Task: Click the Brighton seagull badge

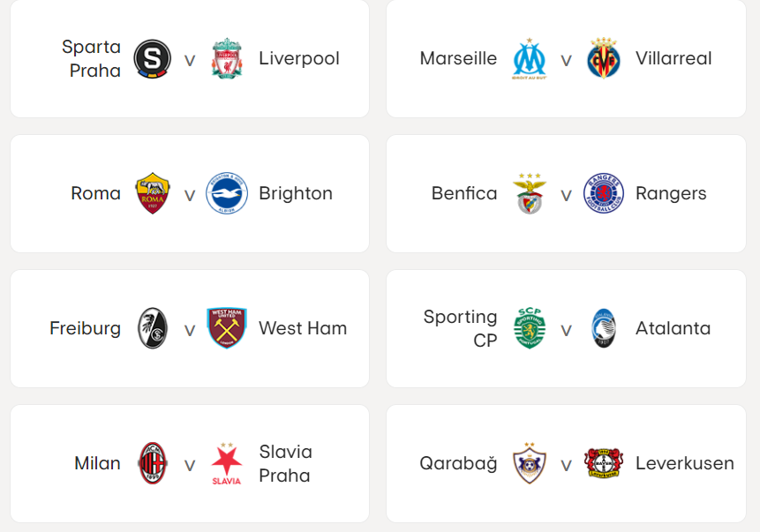Action: point(226,193)
